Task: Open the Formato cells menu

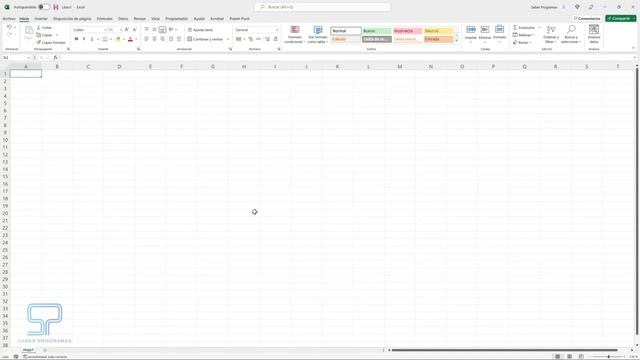Action: click(499, 34)
